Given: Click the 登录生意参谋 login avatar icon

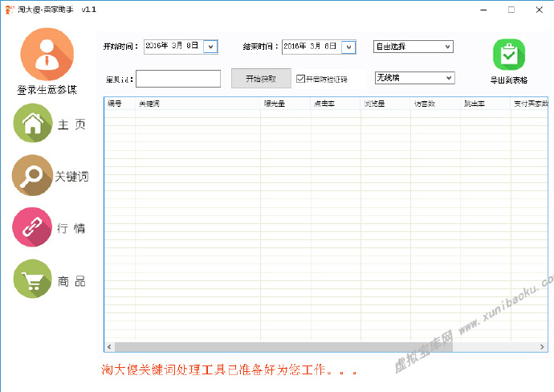Looking at the screenshot, I should (47, 54).
